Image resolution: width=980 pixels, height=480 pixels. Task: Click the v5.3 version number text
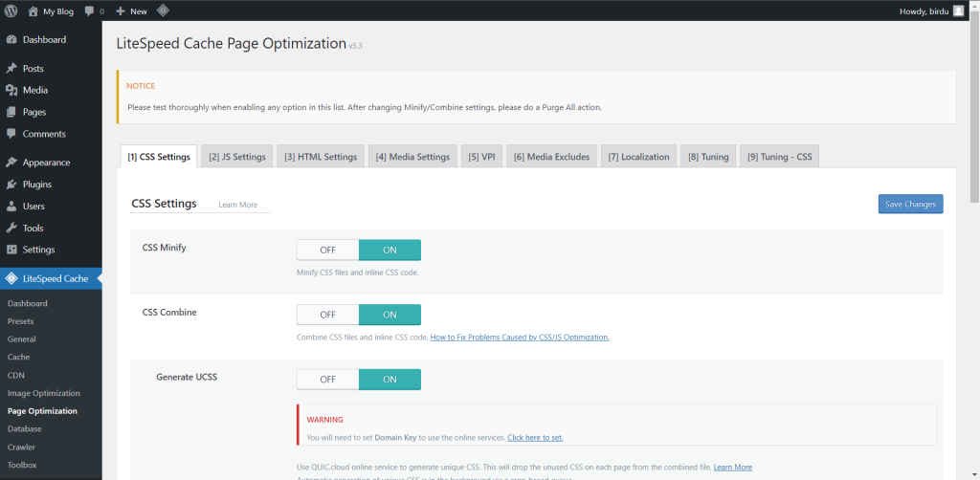(x=356, y=46)
